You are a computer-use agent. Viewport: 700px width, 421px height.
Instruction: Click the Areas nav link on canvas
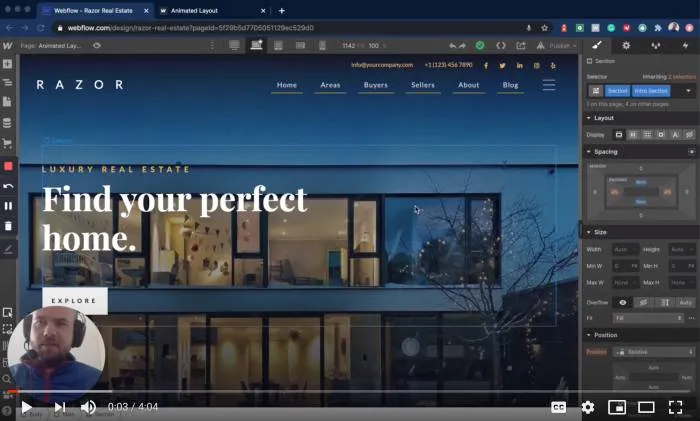point(330,85)
